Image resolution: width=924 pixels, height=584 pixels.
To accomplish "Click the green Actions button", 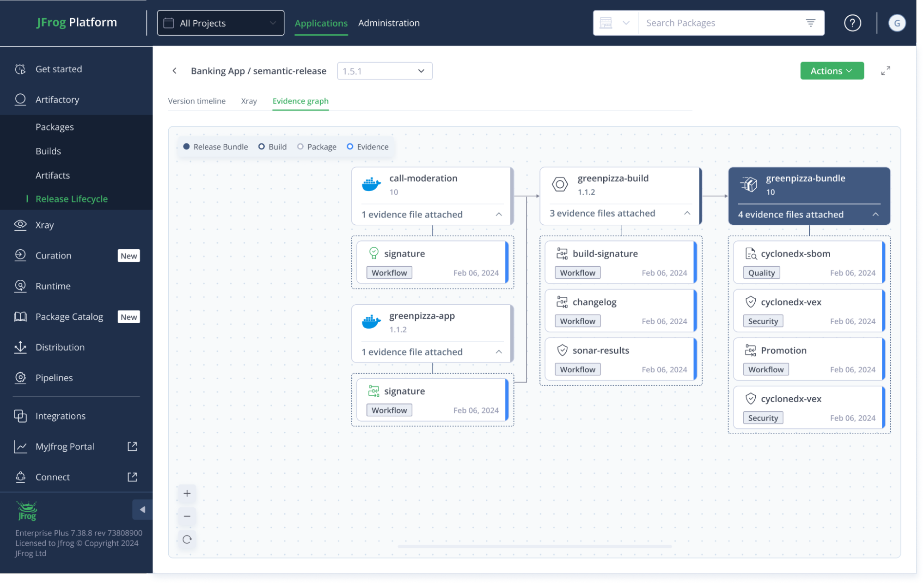I will point(831,71).
